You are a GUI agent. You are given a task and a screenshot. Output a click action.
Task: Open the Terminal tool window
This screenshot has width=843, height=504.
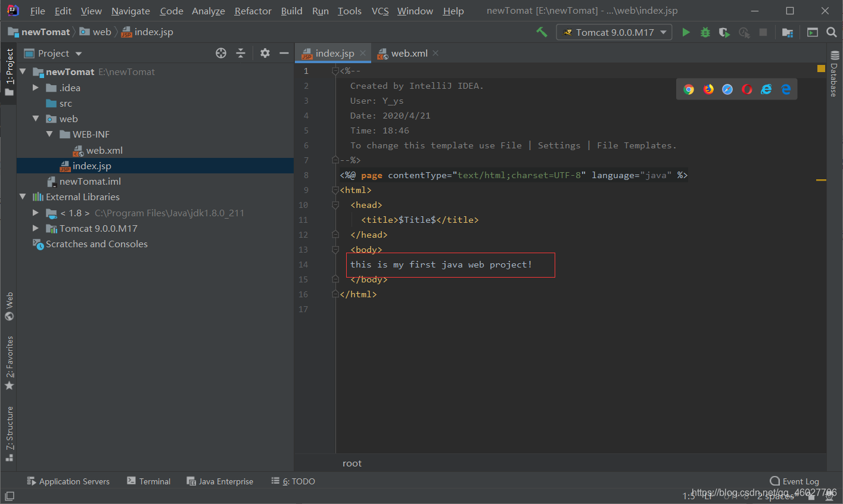pyautogui.click(x=149, y=481)
